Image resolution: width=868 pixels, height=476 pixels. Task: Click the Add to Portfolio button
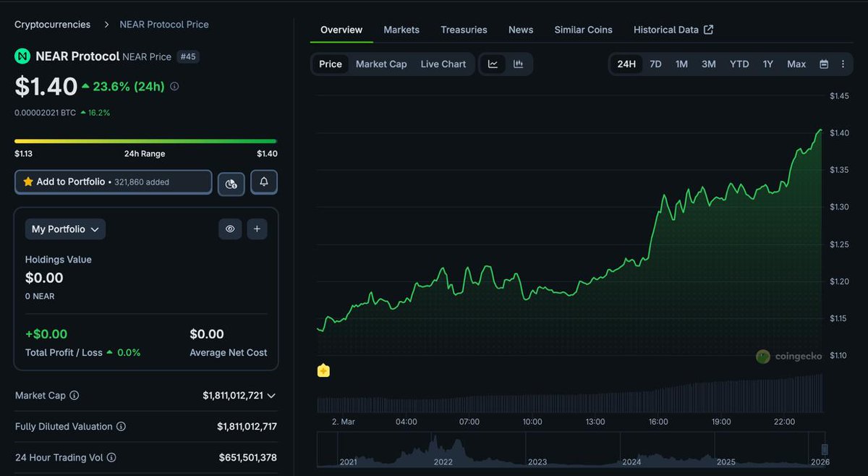(x=114, y=182)
